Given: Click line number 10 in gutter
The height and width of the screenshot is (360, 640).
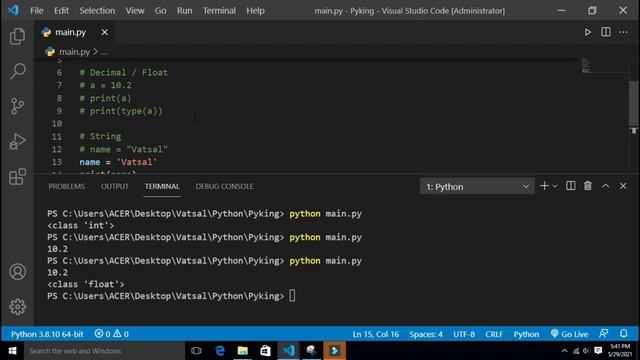Looking at the screenshot, I should pyautogui.click(x=57, y=124).
